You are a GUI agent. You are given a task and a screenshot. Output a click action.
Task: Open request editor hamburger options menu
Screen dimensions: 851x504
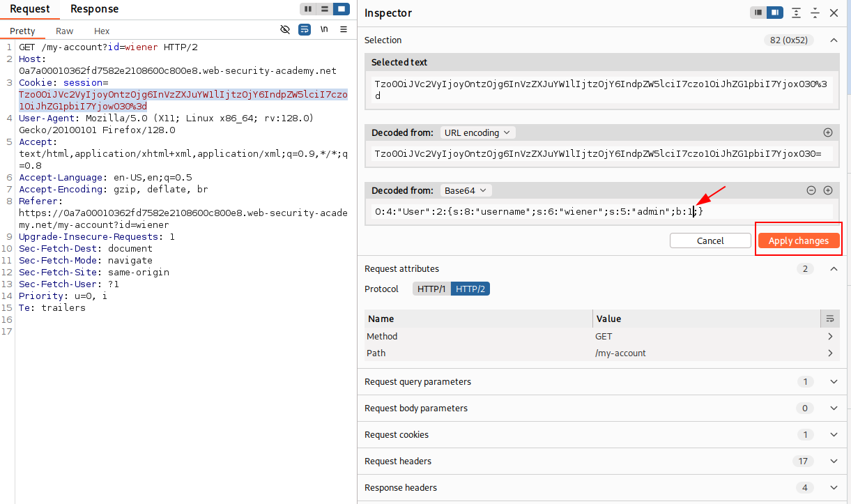344,30
